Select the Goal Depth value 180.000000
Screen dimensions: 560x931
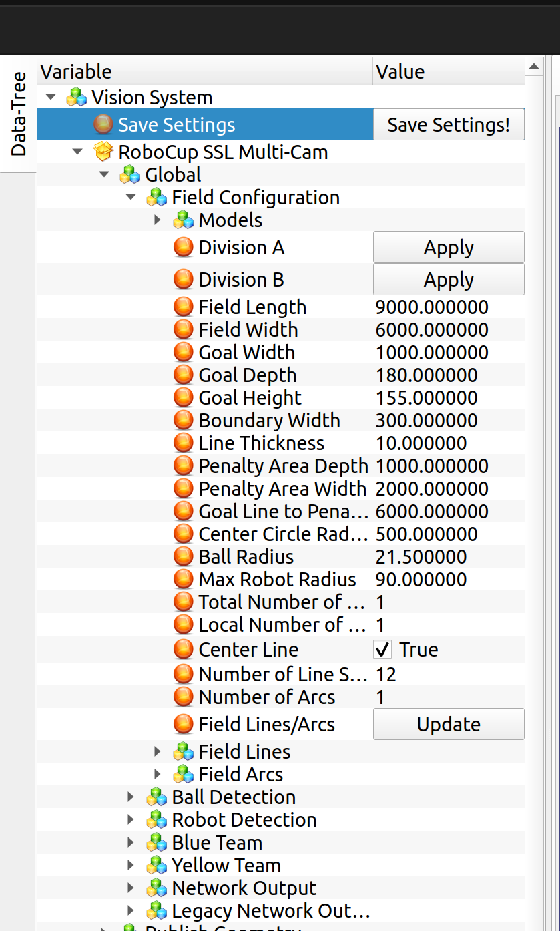coord(427,375)
